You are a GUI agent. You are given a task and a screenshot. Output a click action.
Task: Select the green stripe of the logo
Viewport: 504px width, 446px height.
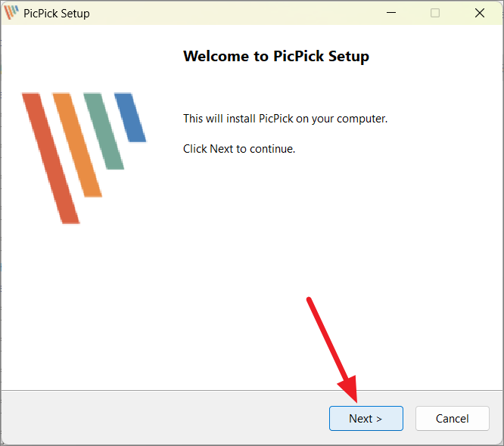click(104, 131)
